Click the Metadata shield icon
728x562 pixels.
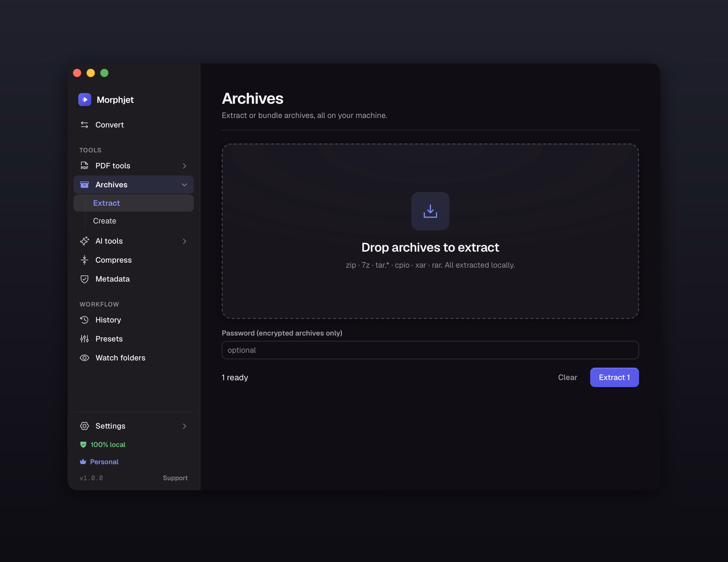(x=84, y=279)
